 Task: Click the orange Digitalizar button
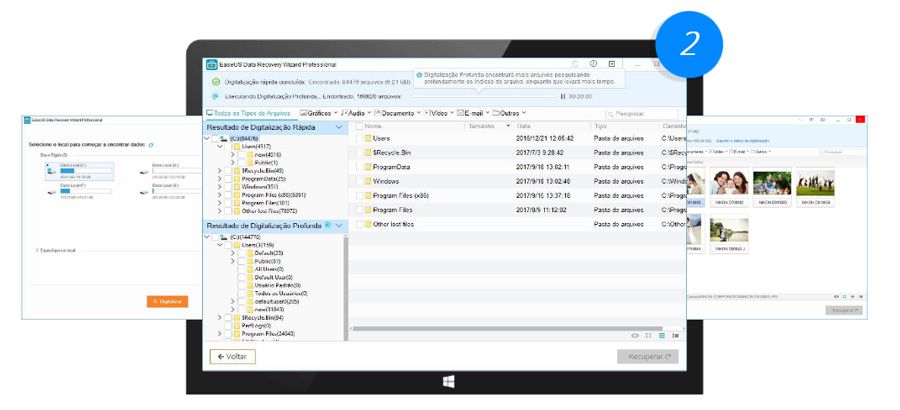pos(166,300)
